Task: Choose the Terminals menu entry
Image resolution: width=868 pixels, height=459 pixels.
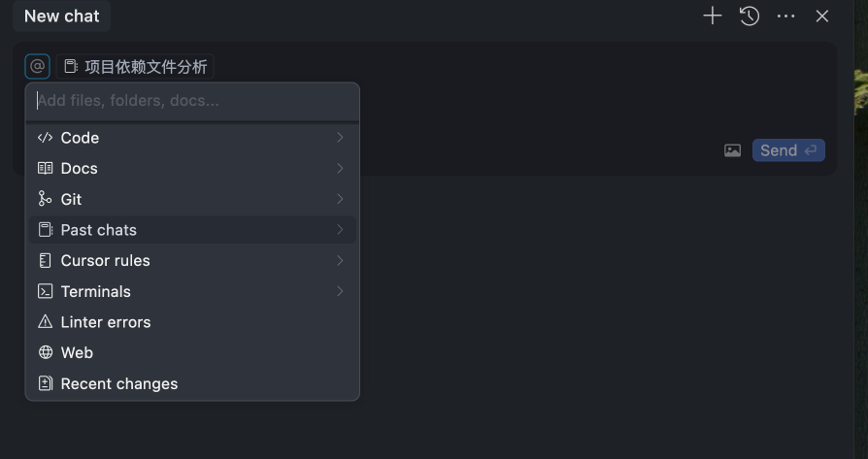Action: (x=95, y=291)
